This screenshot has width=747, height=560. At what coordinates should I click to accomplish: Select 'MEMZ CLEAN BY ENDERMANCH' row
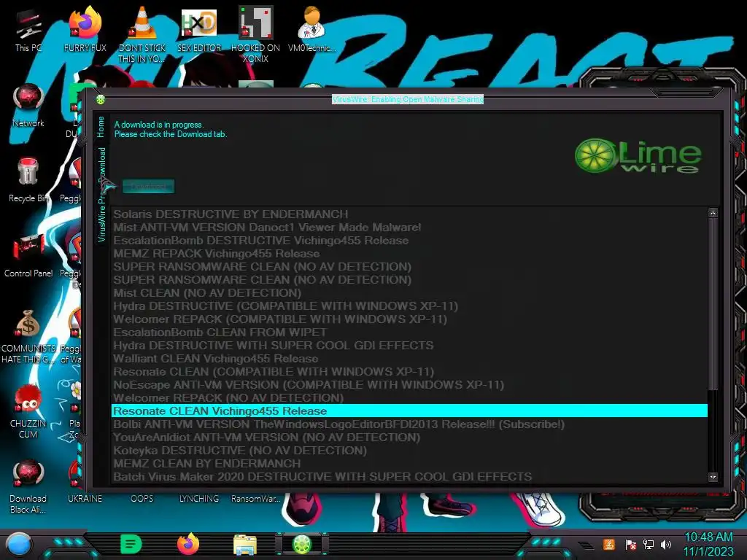[x=409, y=463]
